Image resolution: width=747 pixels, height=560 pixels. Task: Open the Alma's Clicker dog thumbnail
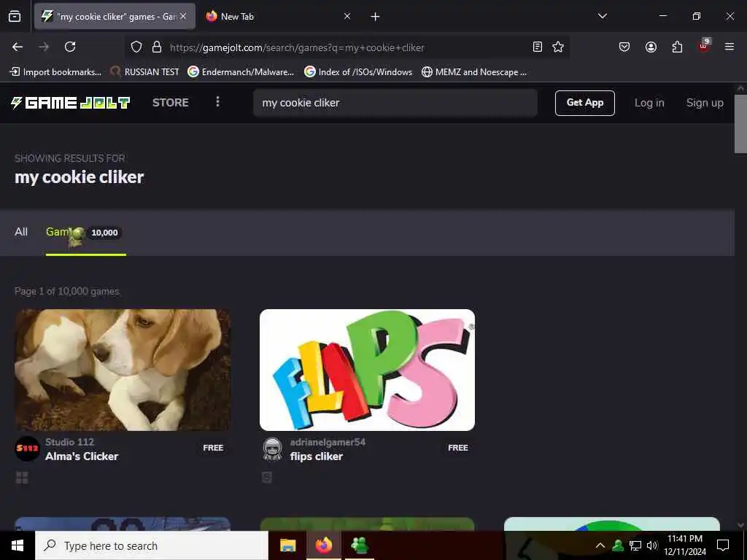click(x=123, y=370)
